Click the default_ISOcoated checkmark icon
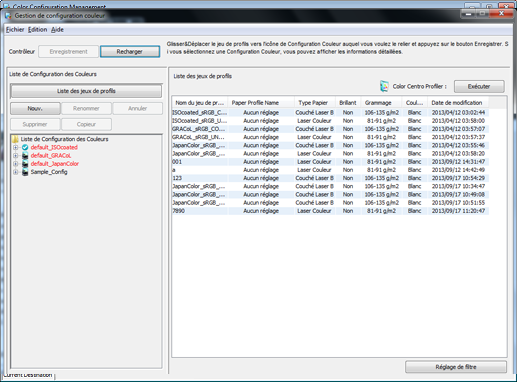The width and height of the screenshot is (517, 382). pos(25,147)
